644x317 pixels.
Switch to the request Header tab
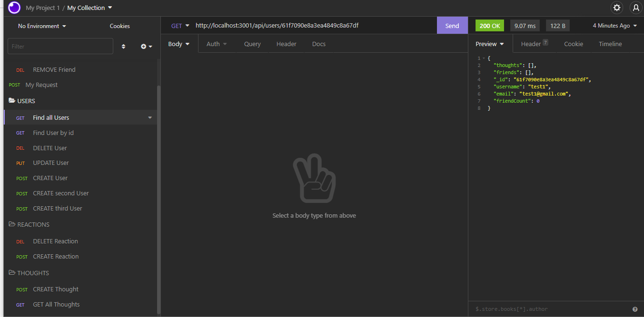pos(286,44)
